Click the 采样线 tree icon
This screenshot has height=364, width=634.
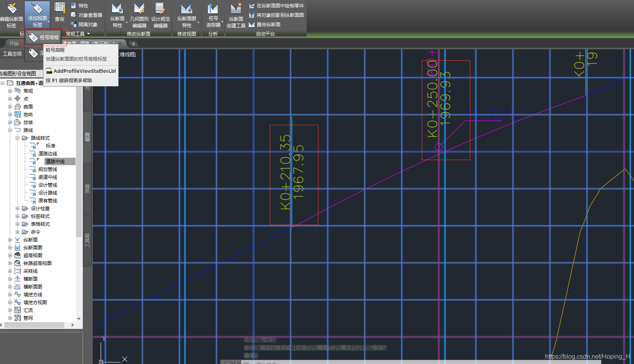[x=18, y=271]
